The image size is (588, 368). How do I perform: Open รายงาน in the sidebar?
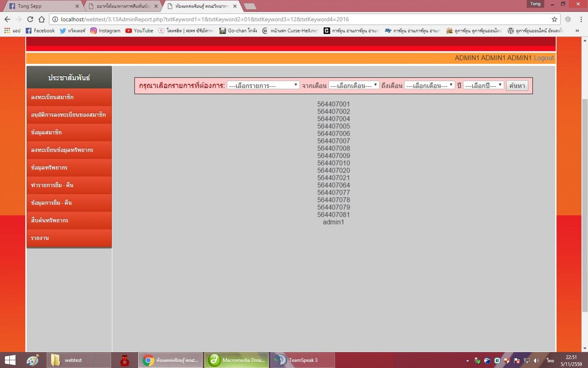pyautogui.click(x=69, y=238)
